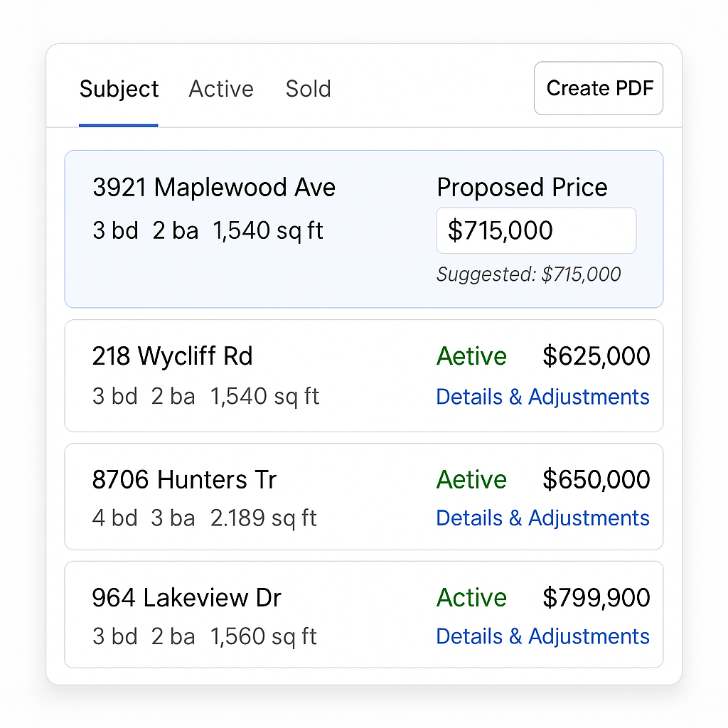Click the status label on 964 Lakeview Dr
This screenshot has height=728, width=728.
tap(471, 598)
